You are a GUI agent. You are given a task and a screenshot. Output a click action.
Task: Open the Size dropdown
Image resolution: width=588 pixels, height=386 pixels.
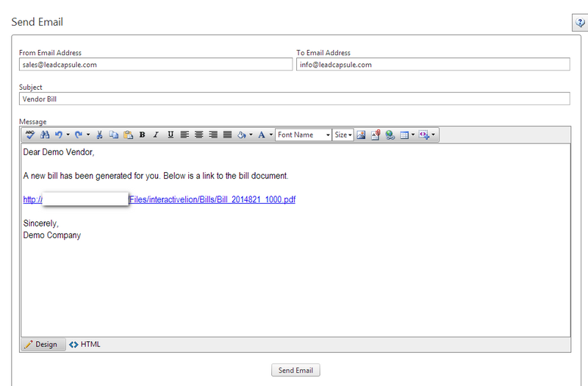(x=343, y=135)
